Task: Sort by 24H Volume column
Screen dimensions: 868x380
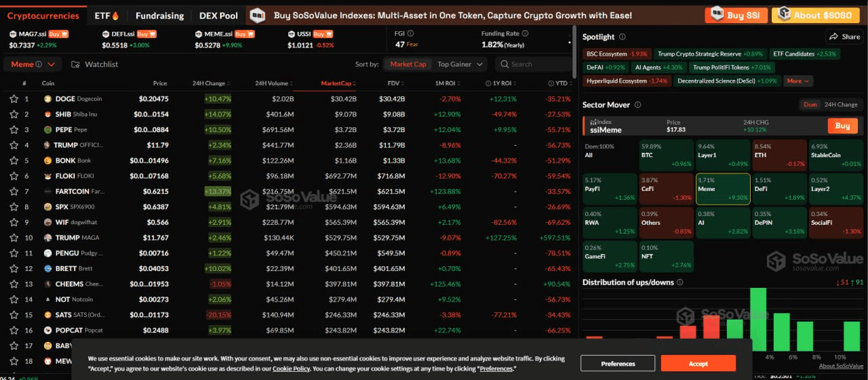Action: [274, 83]
